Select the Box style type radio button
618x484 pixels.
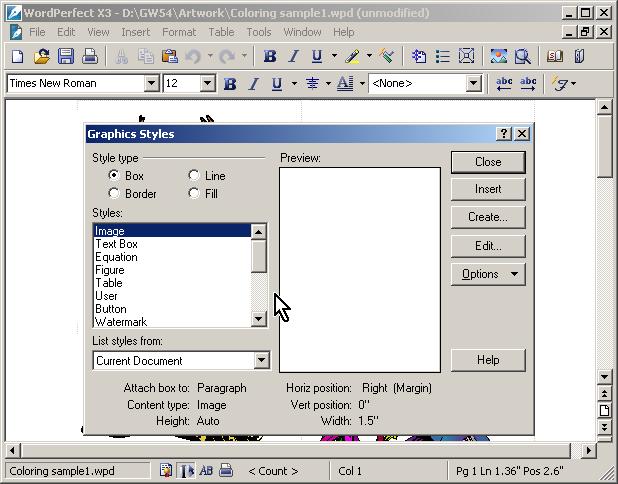pos(114,175)
